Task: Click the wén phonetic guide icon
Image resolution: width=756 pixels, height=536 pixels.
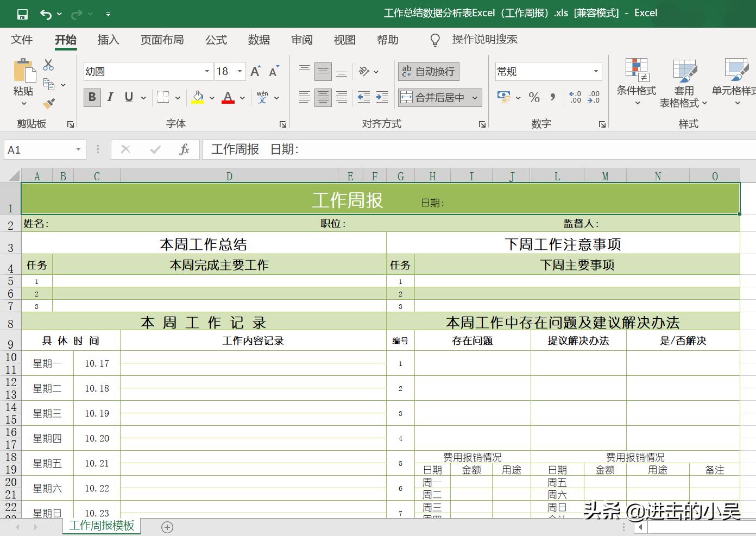Action: pyautogui.click(x=262, y=97)
